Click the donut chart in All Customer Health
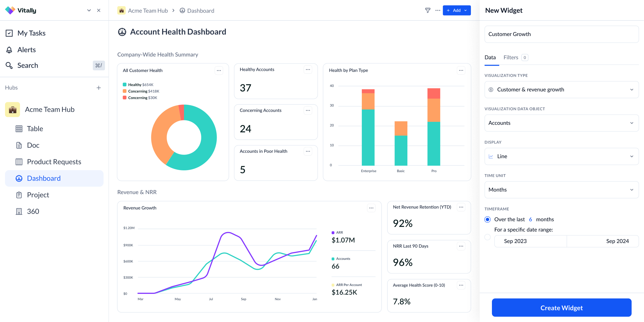This screenshot has height=322, width=644. click(x=184, y=137)
